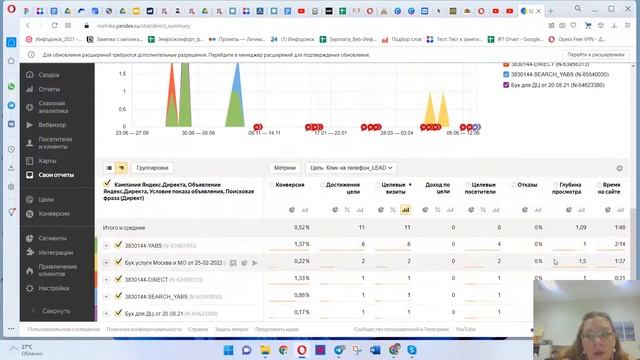Expand the 3830144-DIRECT row

click(106, 280)
